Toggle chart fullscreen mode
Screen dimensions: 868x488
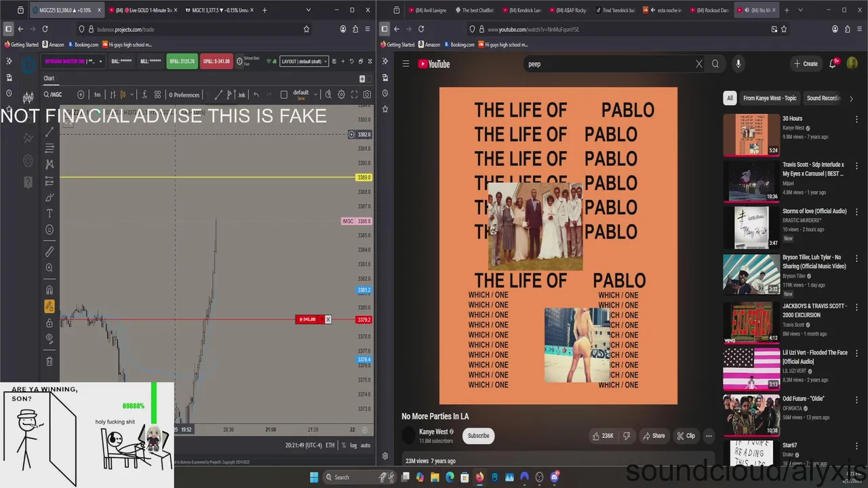click(354, 95)
